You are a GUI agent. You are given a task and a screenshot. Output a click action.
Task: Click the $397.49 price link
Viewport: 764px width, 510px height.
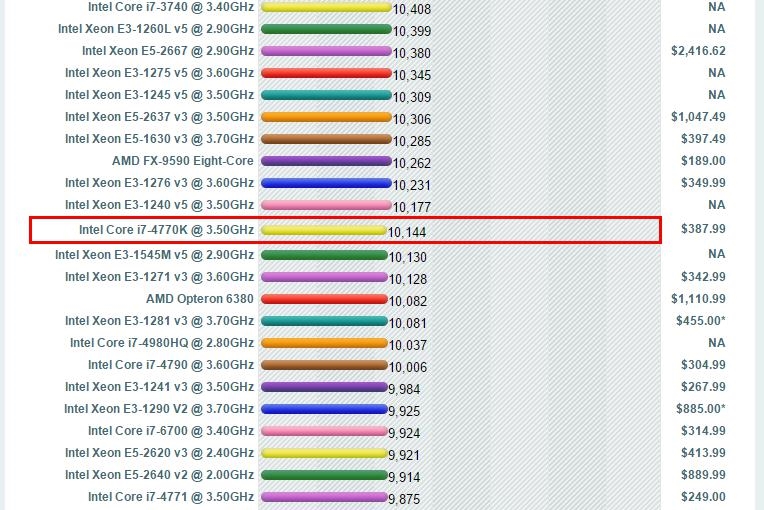click(703, 139)
